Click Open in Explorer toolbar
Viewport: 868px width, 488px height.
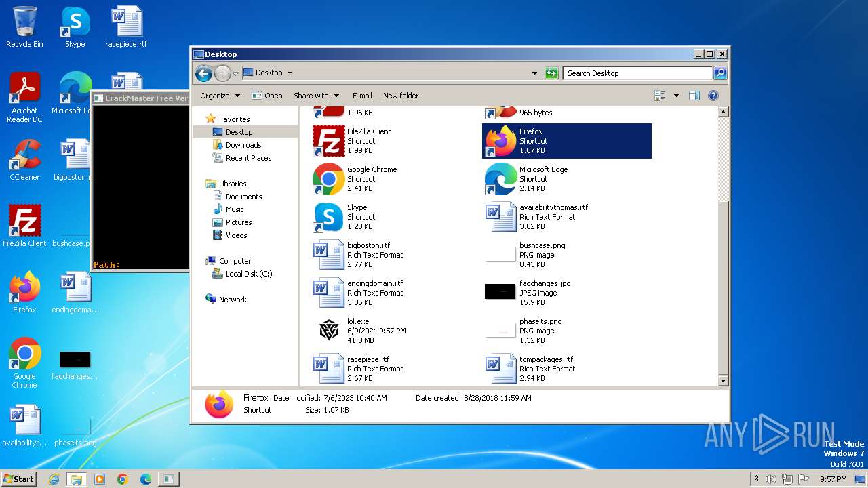coord(267,96)
